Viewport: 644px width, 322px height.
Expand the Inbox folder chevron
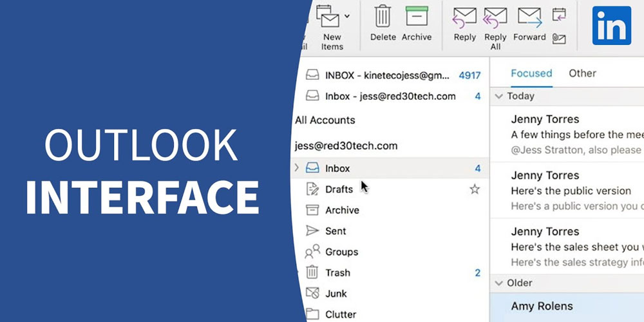(296, 167)
